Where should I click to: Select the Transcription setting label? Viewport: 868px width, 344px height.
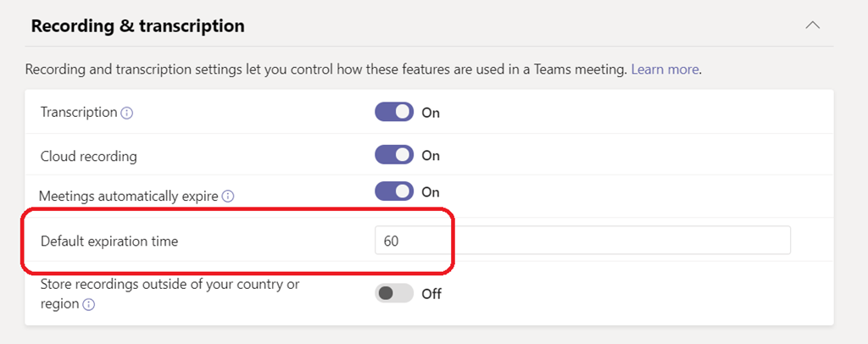point(79,112)
